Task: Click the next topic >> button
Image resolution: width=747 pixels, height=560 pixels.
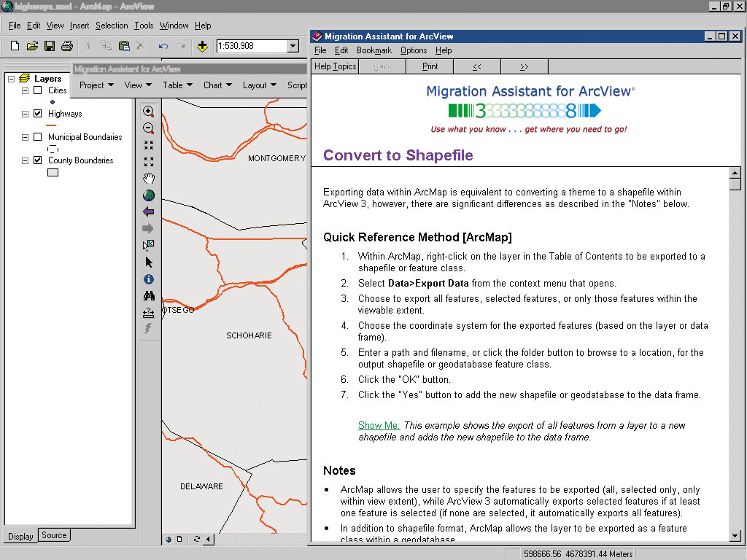Action: (524, 66)
